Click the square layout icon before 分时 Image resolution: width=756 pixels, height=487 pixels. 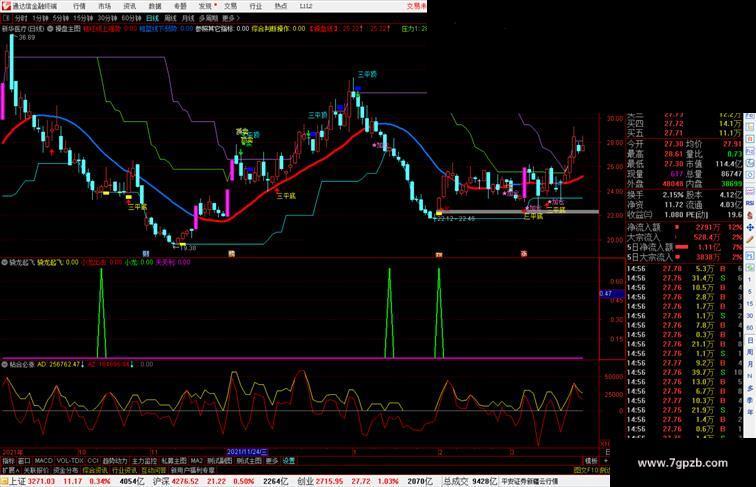click(6, 18)
